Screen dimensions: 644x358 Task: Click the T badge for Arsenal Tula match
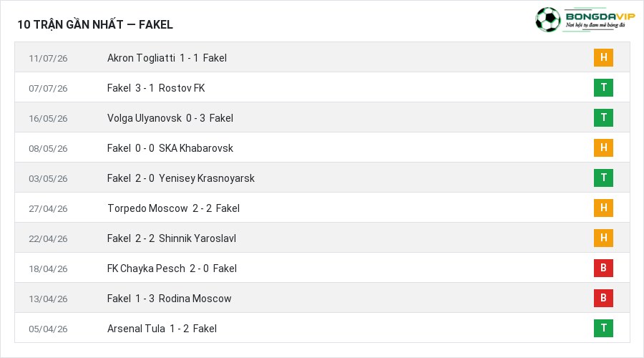603,328
